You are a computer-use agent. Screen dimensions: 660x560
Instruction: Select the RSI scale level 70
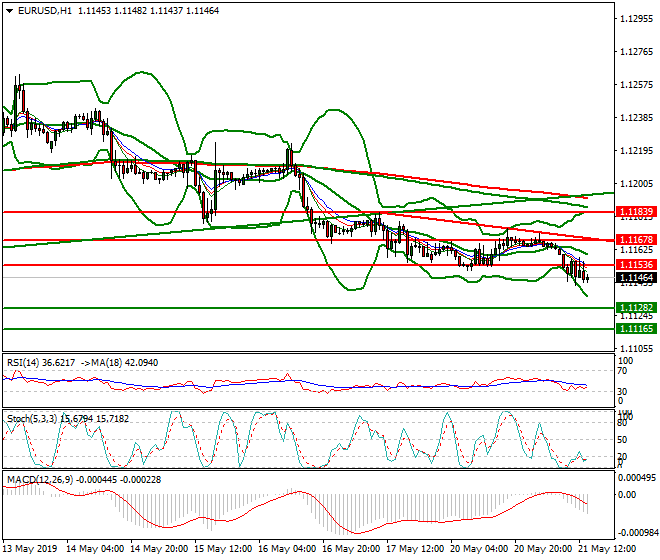pyautogui.click(x=622, y=371)
